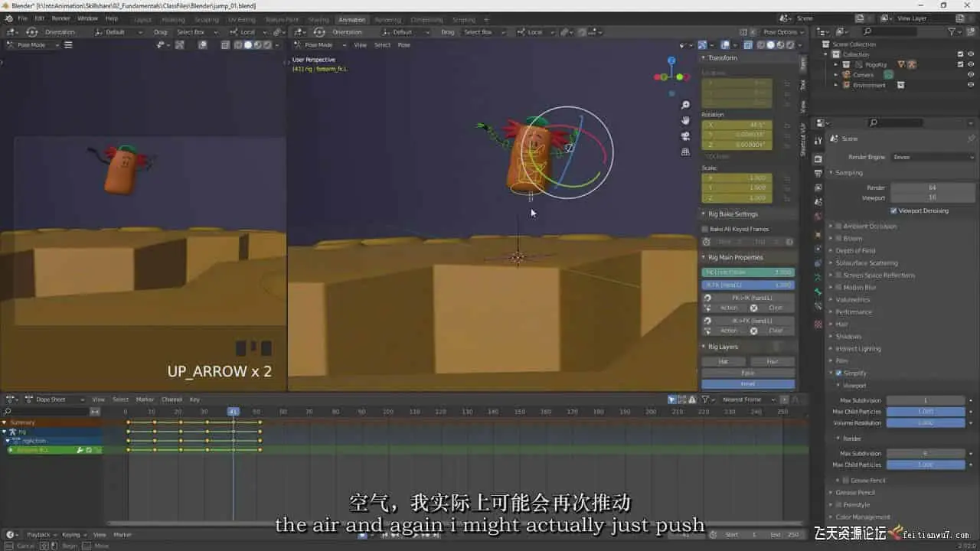Switch perspective/orthographic with the grid icon
The height and width of the screenshot is (551, 980).
coord(685,152)
